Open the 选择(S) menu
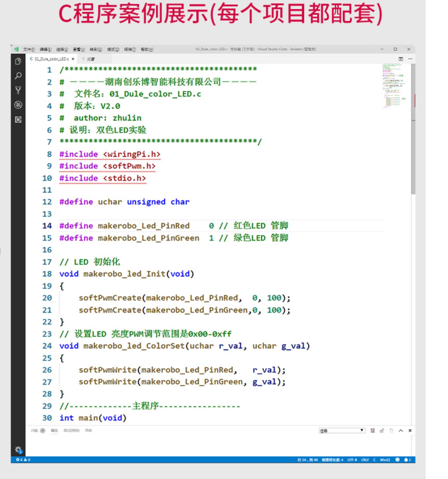Screen dimensions: 448x479 point(62,49)
